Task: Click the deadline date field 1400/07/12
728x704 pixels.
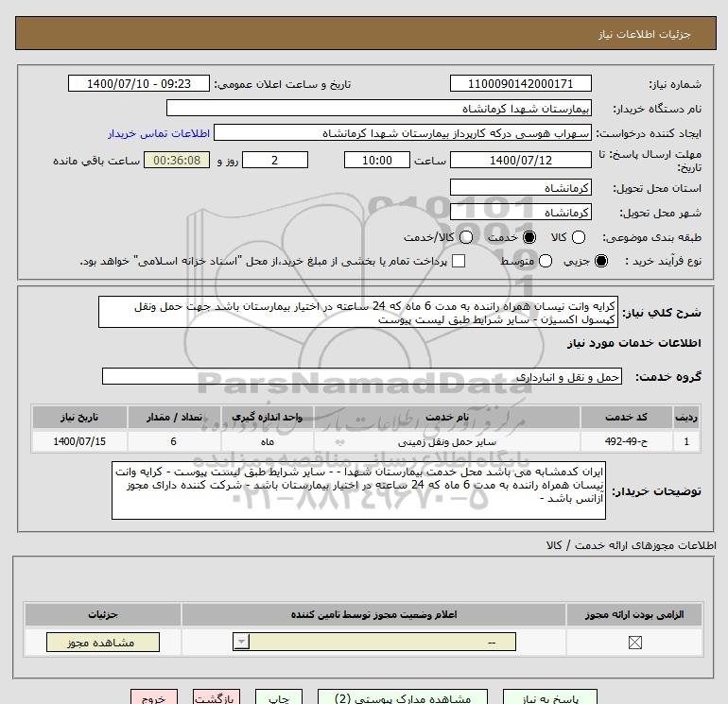Action: tap(520, 160)
